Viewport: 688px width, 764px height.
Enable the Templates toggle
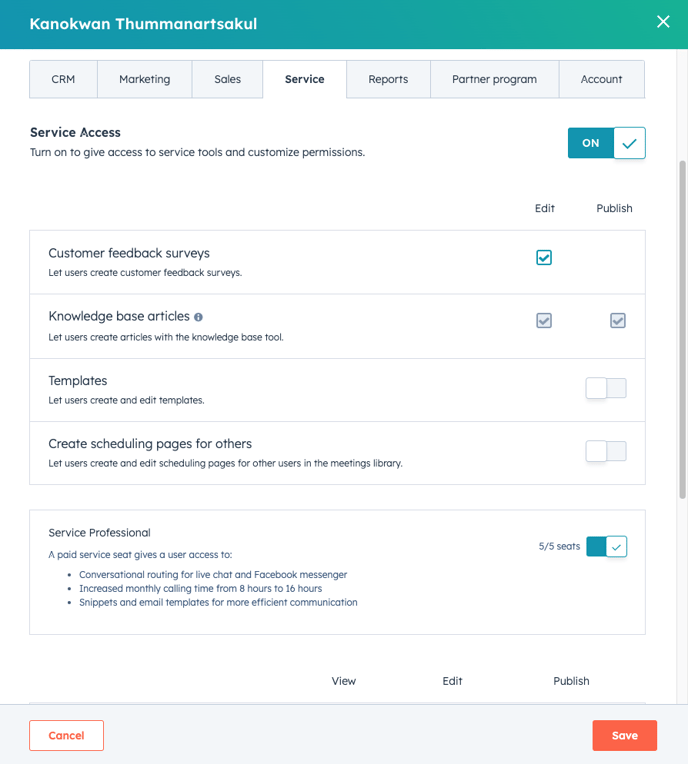click(x=606, y=388)
